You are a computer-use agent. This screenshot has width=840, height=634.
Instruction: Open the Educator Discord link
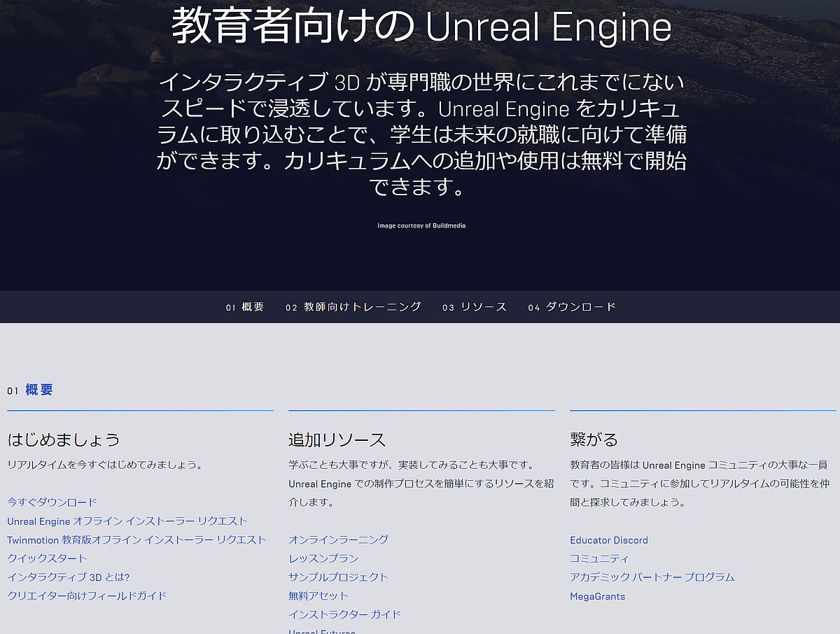coord(609,540)
